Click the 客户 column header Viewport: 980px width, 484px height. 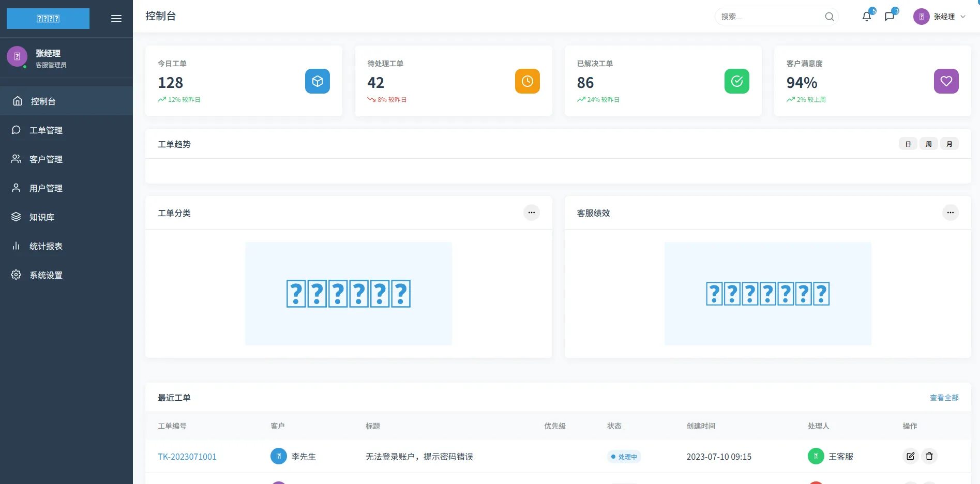[x=278, y=426]
